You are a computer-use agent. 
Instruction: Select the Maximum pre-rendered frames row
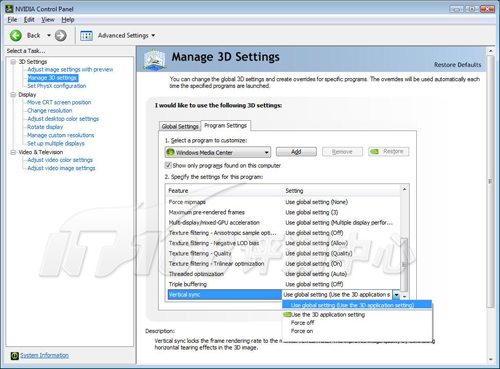(283, 212)
